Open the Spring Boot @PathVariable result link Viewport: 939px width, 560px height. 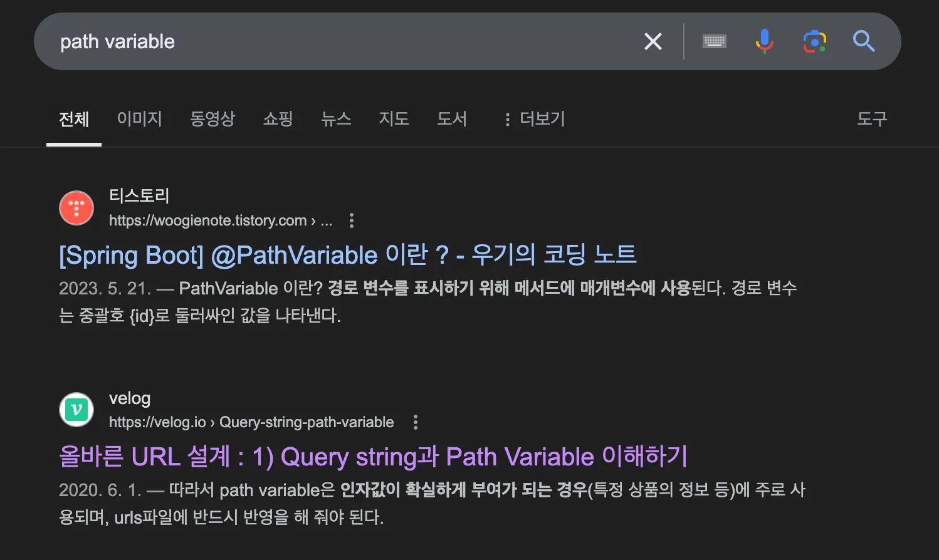point(347,256)
